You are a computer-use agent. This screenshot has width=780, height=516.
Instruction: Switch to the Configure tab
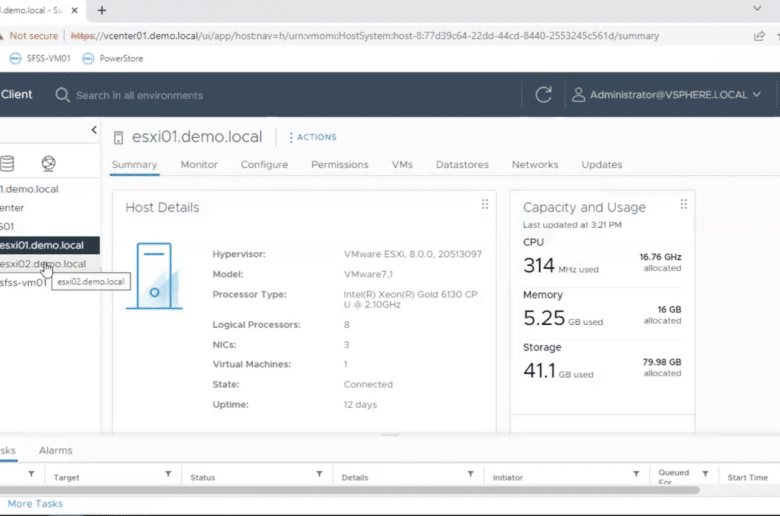264,165
